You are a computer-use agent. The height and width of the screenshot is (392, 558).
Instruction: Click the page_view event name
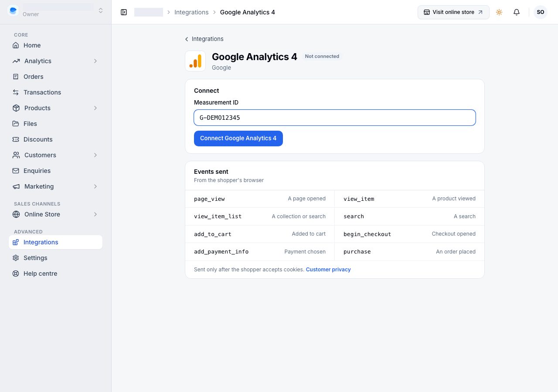pyautogui.click(x=209, y=199)
